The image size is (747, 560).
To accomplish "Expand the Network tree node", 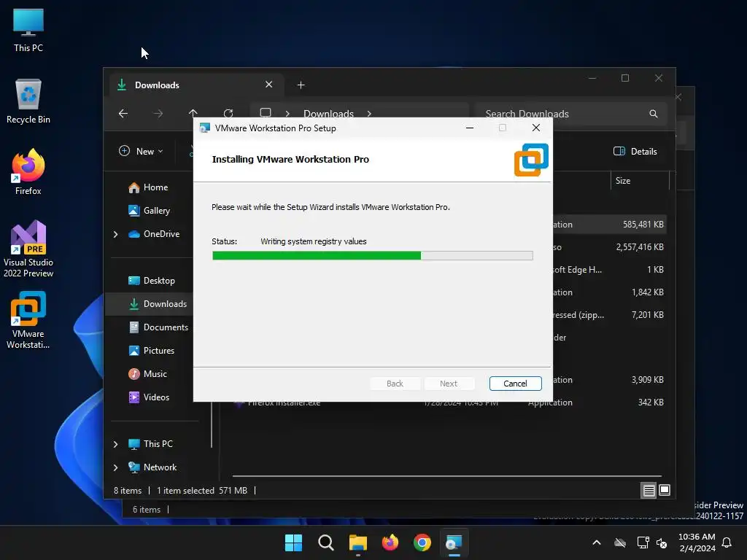I will 115,467.
